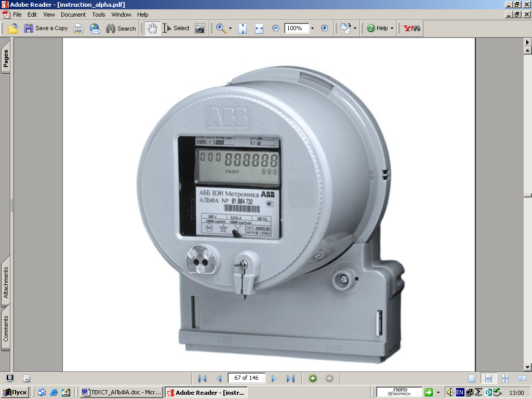This screenshot has width=532, height=399.
Task: Click the zoom out minus button
Action: (x=276, y=28)
